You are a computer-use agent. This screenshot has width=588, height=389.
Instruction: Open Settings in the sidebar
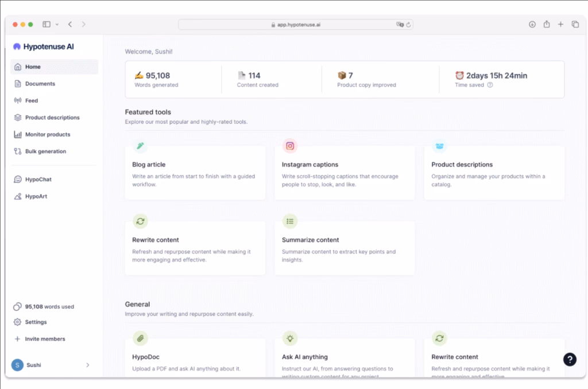tap(36, 322)
